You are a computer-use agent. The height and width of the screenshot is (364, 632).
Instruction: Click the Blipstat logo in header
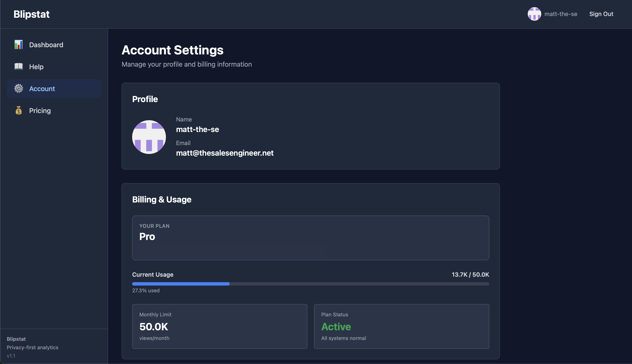(31, 14)
